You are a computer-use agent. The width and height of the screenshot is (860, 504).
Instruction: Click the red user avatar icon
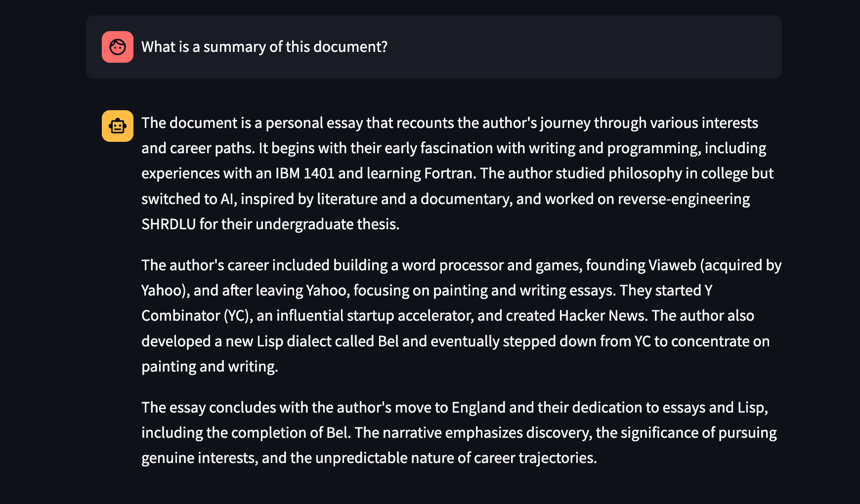pyautogui.click(x=118, y=47)
